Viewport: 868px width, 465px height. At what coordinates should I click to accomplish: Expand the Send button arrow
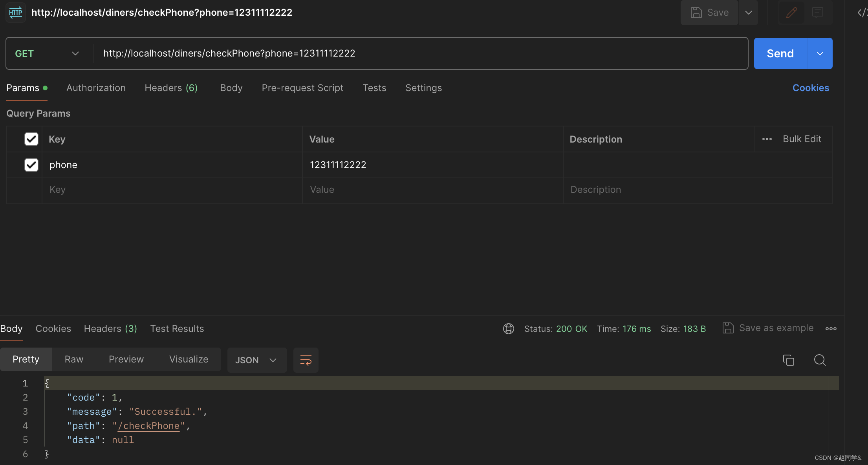pos(820,53)
